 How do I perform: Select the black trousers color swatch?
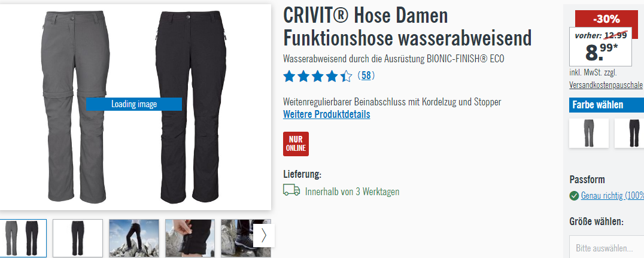629,133
